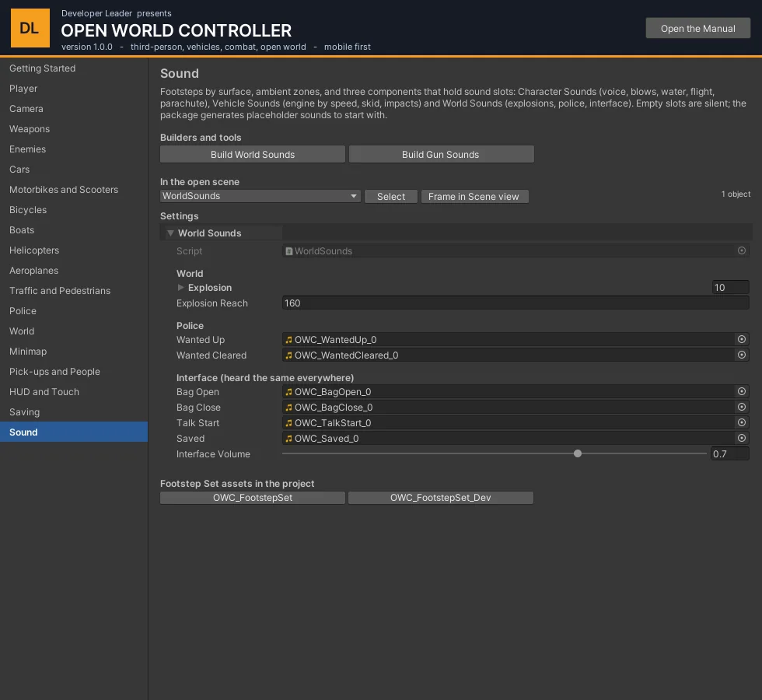Click the Select button
This screenshot has height=700, width=762.
click(x=391, y=196)
